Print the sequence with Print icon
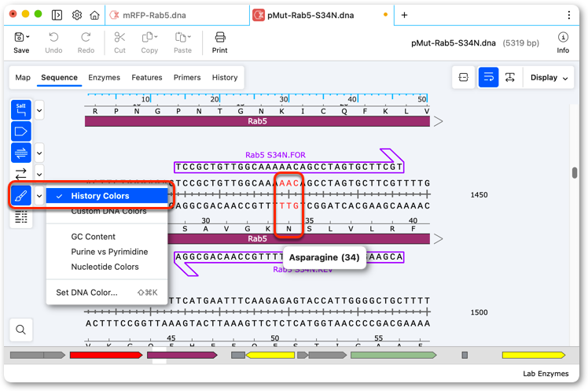This screenshot has width=588, height=391. tap(220, 37)
